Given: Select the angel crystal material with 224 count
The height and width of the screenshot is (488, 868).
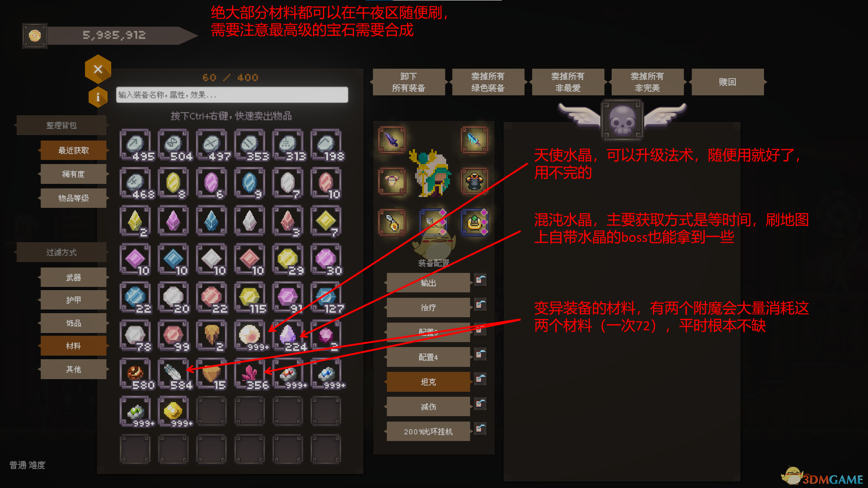Looking at the screenshot, I should (288, 336).
